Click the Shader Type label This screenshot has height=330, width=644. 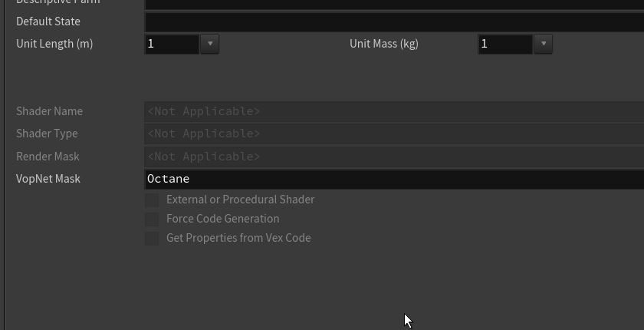tap(47, 134)
